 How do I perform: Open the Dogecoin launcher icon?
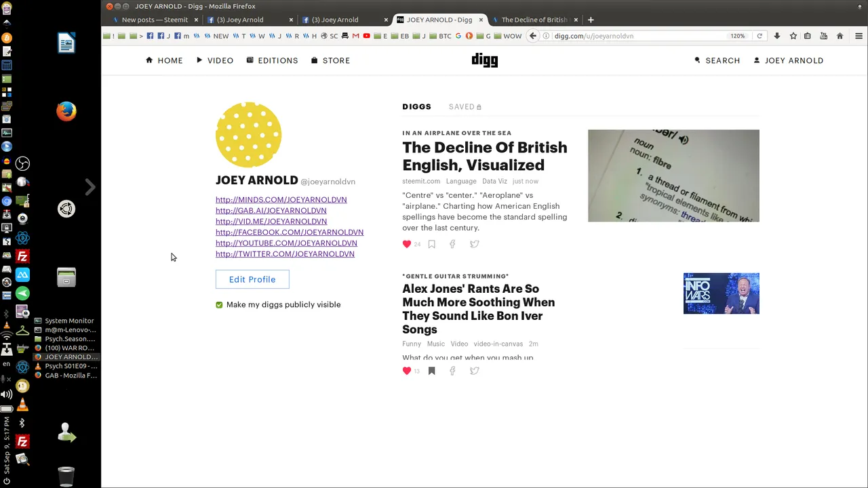click(x=22, y=386)
